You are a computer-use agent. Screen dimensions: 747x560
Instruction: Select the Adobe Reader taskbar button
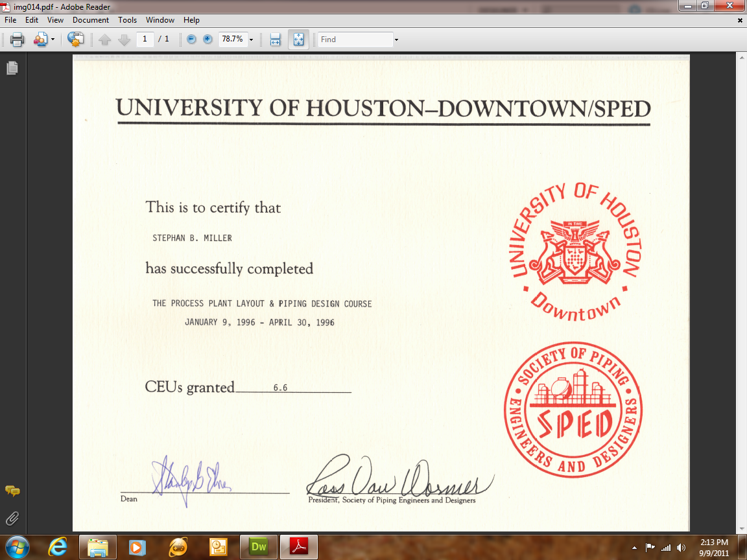click(299, 546)
